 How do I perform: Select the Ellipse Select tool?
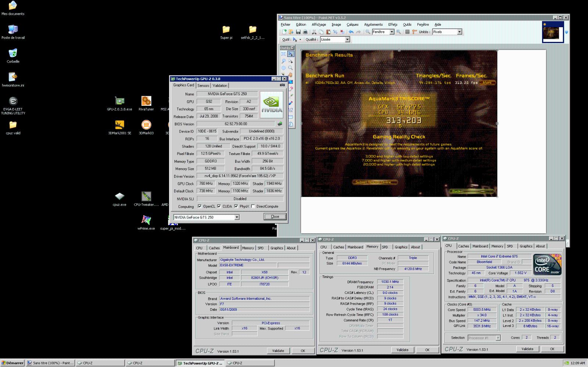click(283, 68)
